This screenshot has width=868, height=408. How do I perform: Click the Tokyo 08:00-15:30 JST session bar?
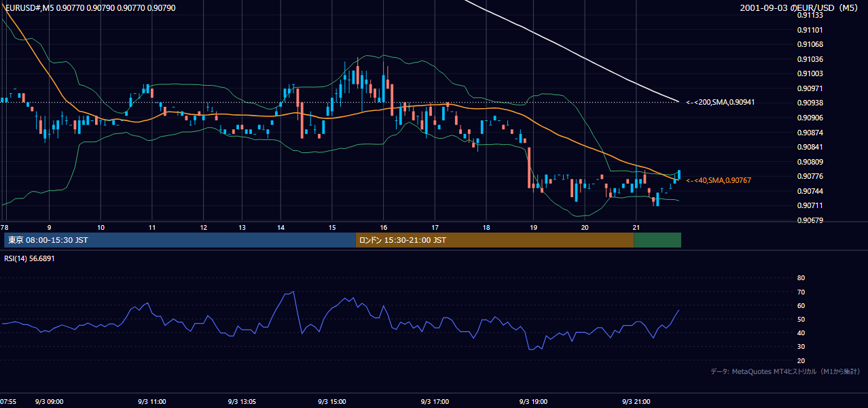click(x=180, y=240)
